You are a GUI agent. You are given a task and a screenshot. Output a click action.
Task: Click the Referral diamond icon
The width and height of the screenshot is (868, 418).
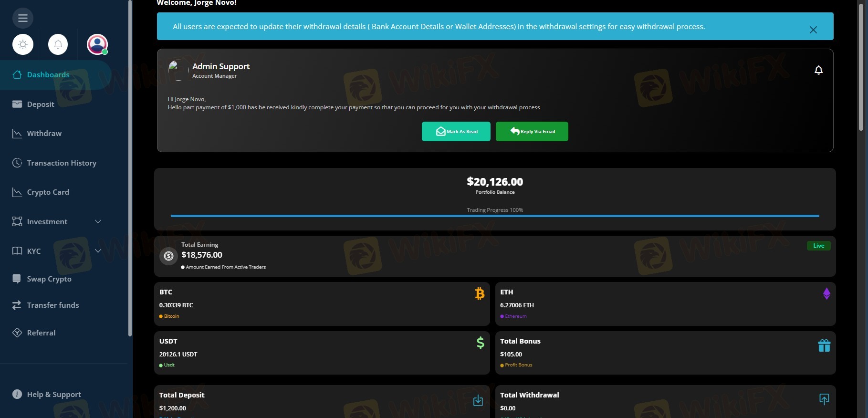point(17,333)
